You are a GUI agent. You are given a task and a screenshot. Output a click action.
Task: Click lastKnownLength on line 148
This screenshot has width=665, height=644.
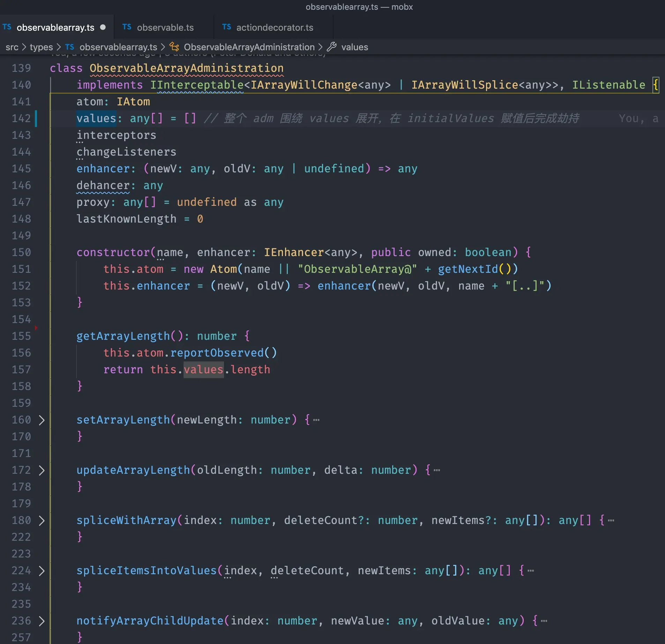click(126, 219)
